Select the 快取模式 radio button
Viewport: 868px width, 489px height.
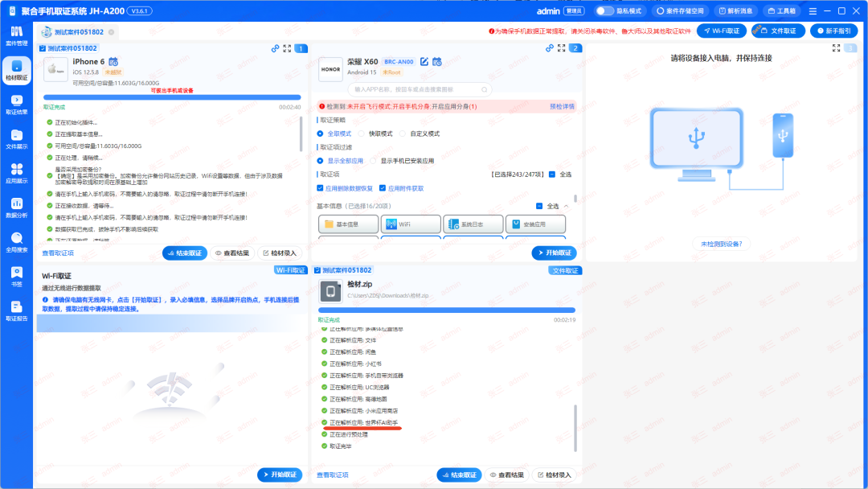click(362, 134)
